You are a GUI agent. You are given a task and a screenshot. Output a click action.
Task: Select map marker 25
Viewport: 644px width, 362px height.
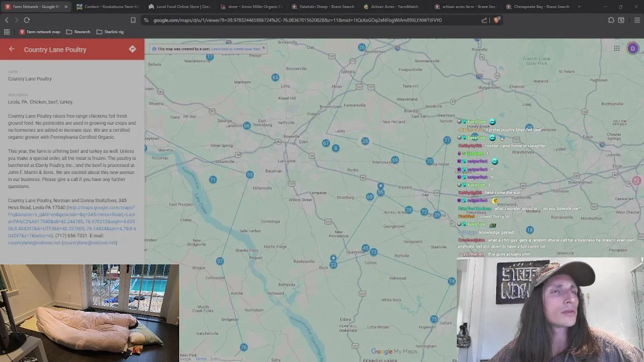(x=365, y=141)
